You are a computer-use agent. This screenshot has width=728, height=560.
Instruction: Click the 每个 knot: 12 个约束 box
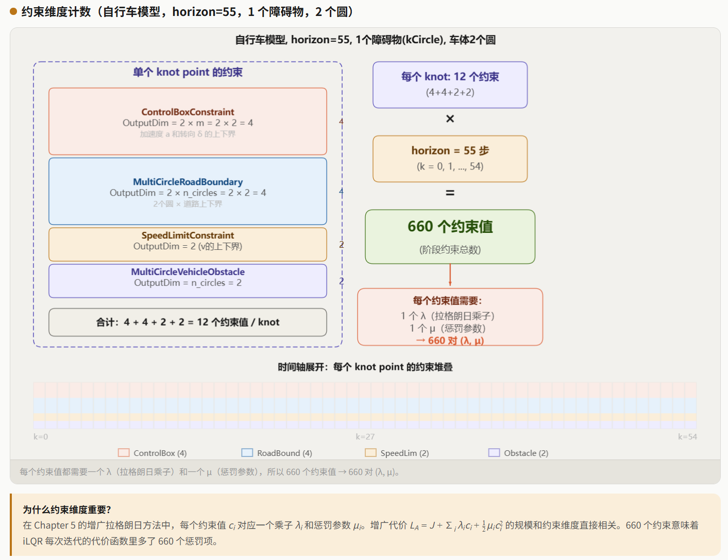pyautogui.click(x=450, y=85)
